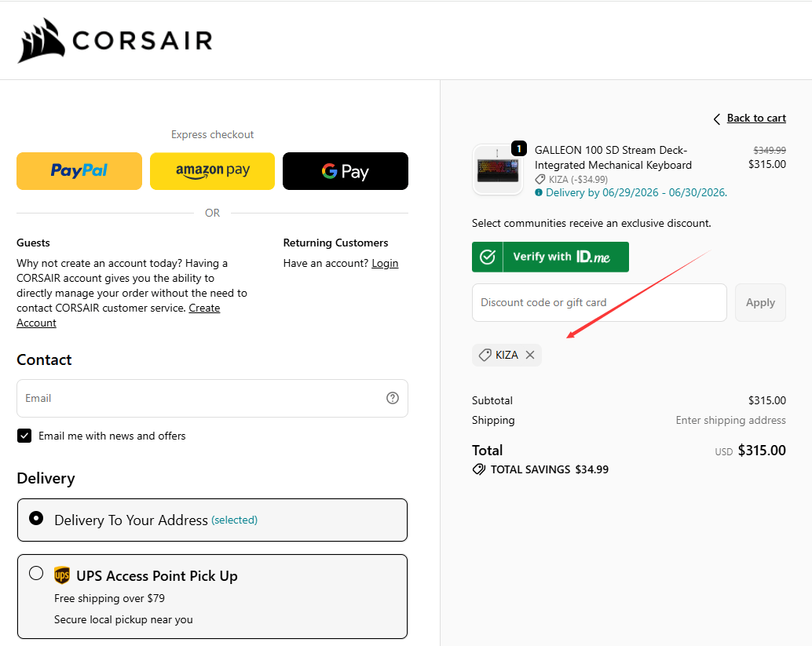Pay with the PayPal express button

tap(79, 171)
